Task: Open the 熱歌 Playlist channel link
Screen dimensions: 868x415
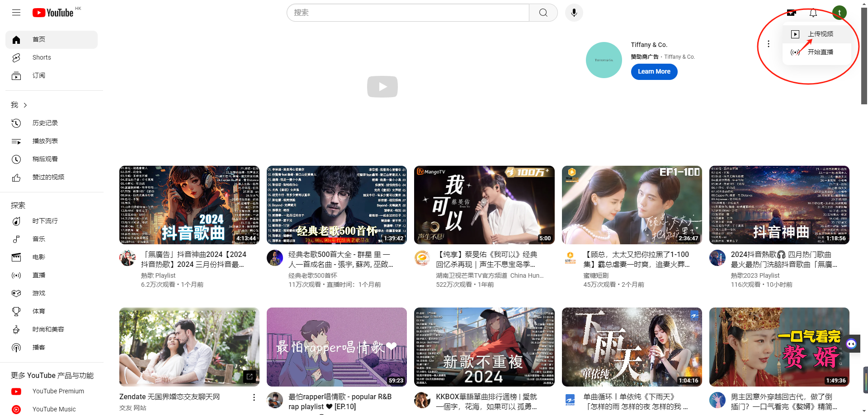Action: (x=158, y=275)
